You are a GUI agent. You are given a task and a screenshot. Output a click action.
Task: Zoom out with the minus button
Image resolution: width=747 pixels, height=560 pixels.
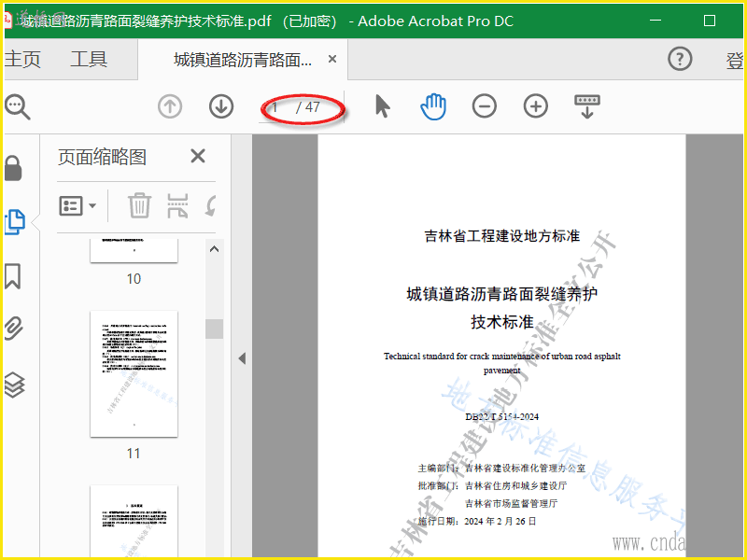(x=485, y=106)
